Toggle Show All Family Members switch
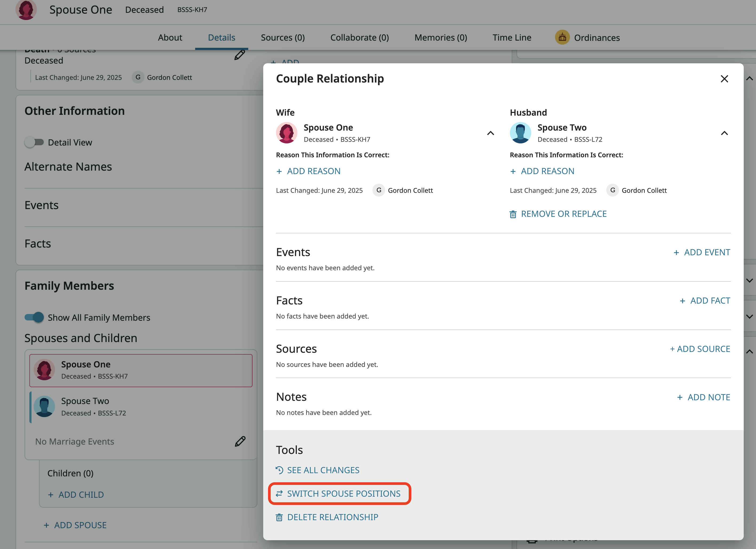The height and width of the screenshot is (549, 756). [x=34, y=317]
